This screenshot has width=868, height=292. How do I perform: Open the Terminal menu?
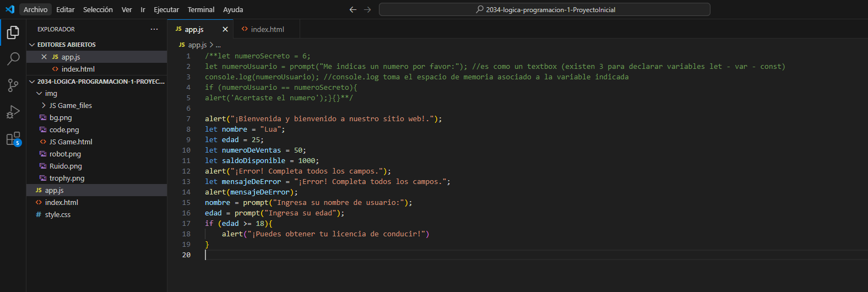click(x=201, y=9)
